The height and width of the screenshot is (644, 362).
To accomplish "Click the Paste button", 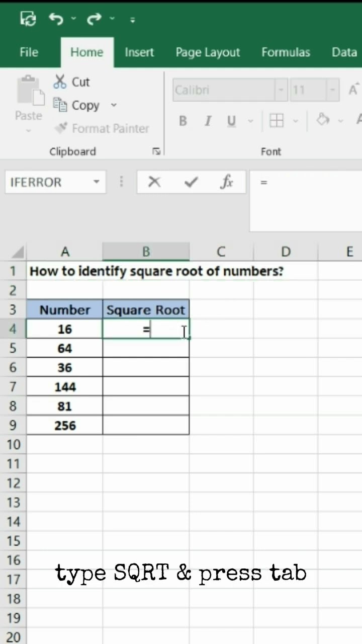I will pos(28,101).
